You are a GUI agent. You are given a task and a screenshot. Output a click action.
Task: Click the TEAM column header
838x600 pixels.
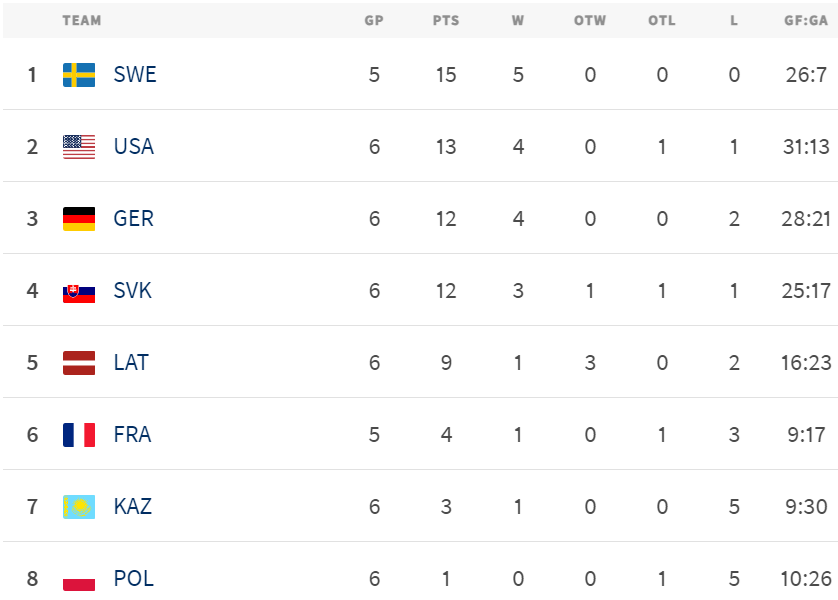coord(81,20)
